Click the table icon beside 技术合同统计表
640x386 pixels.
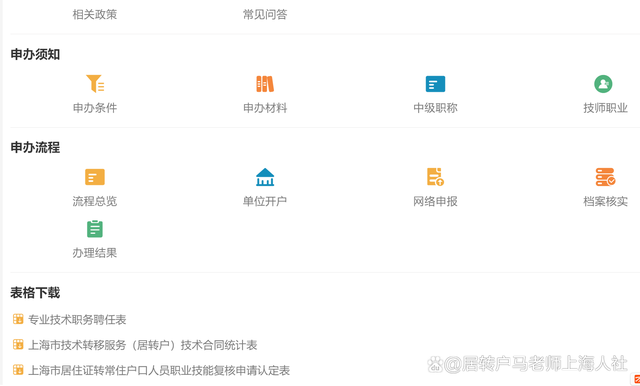click(18, 345)
